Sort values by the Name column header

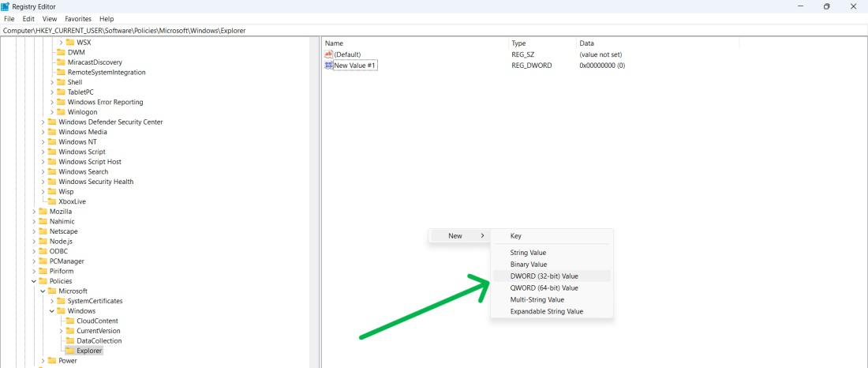(x=415, y=43)
